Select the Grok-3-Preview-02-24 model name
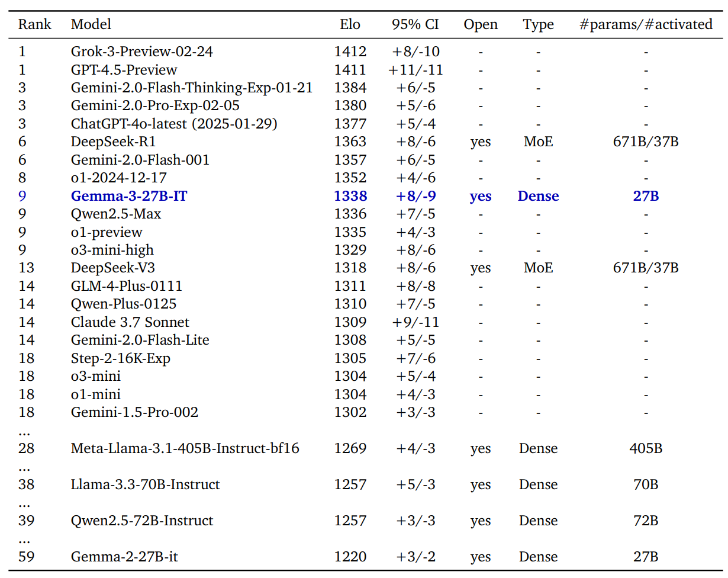Viewport: 728px width, 578px height. coord(142,52)
